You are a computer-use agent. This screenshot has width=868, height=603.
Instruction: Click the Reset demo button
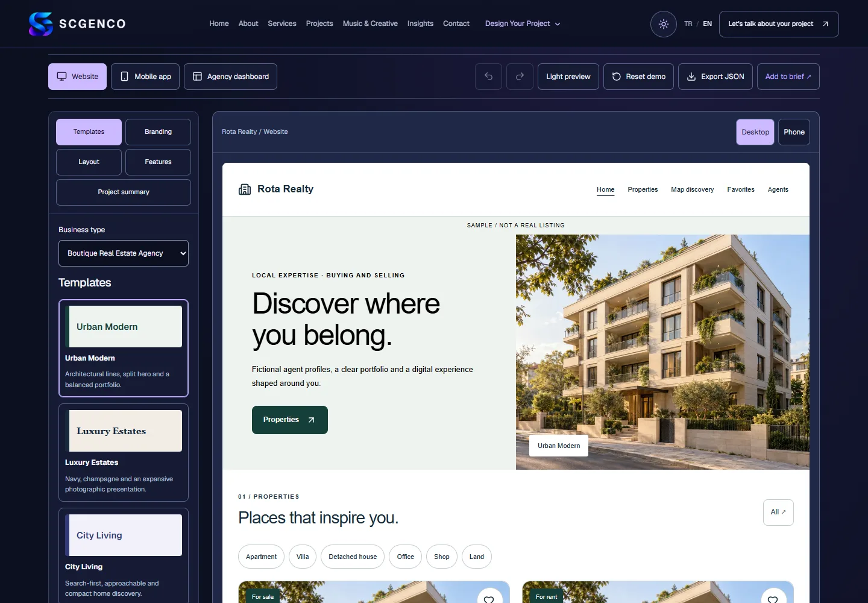[638, 77]
